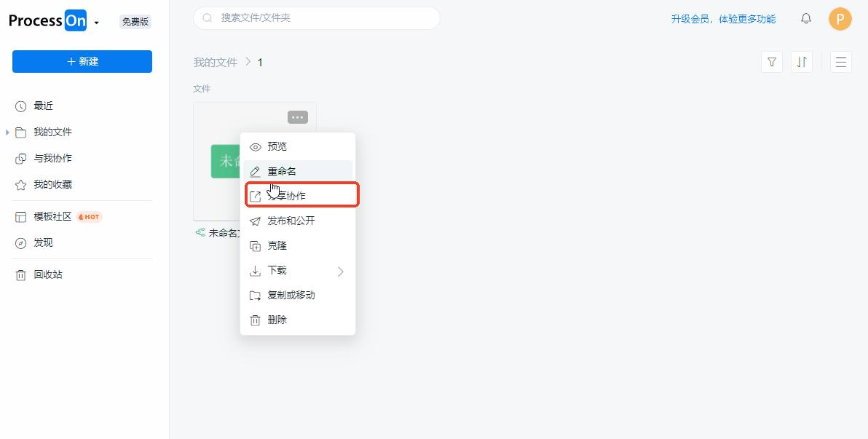Open the profile avatar P in top right
868x439 pixels.
[840, 18]
